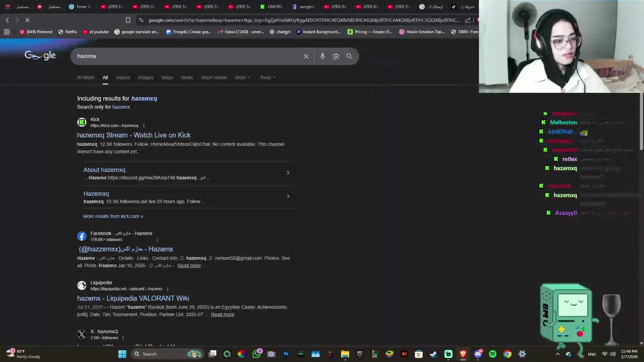The width and height of the screenshot is (644, 362).
Task: Click the Kick site favicon in first result
Action: pos(82,122)
